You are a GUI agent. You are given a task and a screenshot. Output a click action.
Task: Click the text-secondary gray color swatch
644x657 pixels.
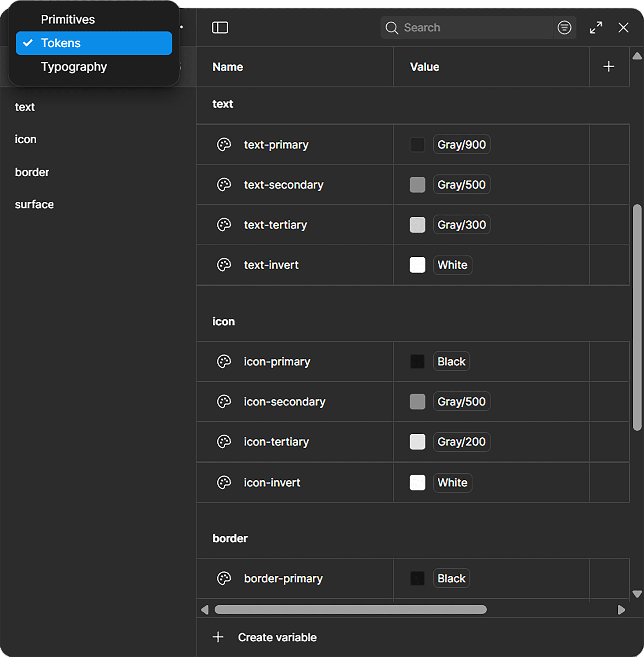[417, 185]
